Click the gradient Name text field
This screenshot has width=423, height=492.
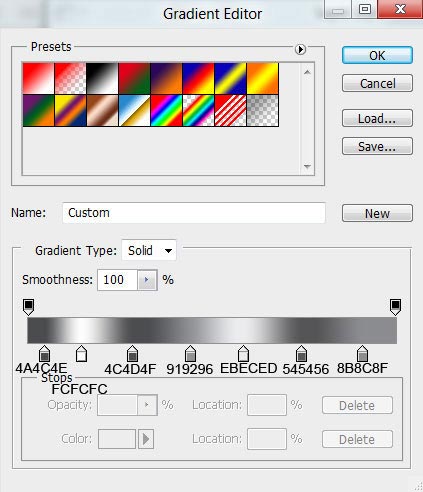[194, 213]
